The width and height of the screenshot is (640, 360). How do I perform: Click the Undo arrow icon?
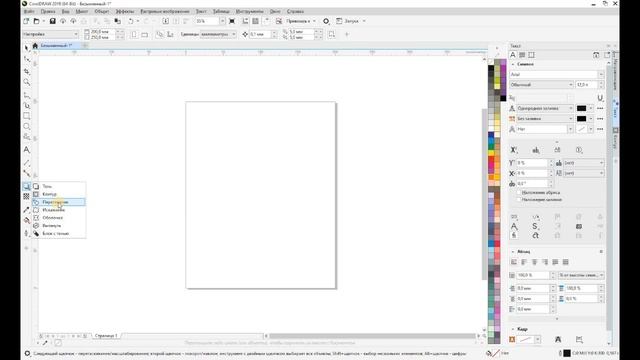[131, 21]
